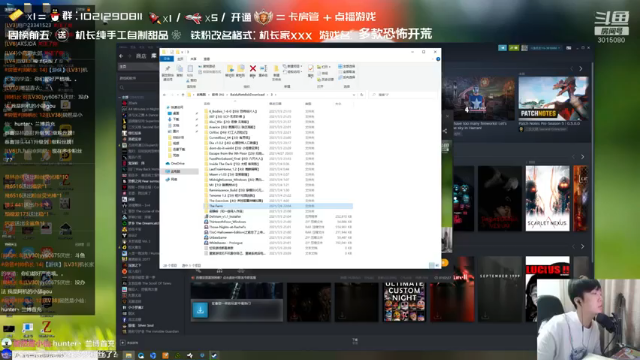Open the Ultimate Custom Night game cover

(x=404, y=301)
